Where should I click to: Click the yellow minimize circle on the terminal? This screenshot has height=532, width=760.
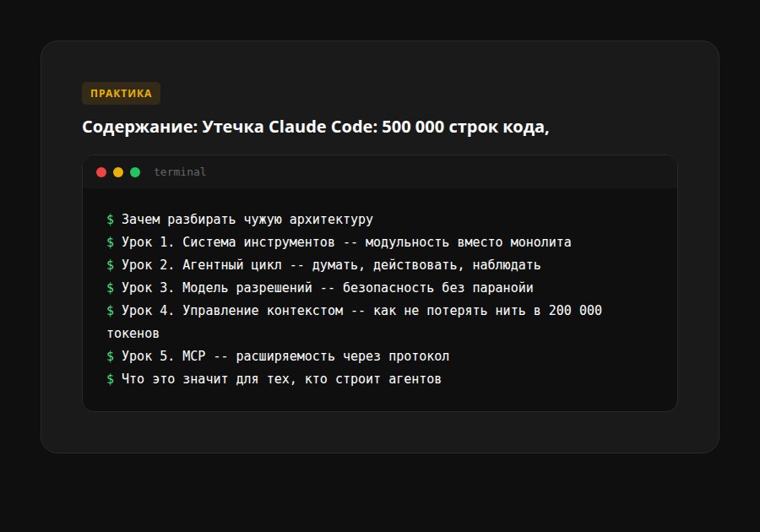coord(118,171)
